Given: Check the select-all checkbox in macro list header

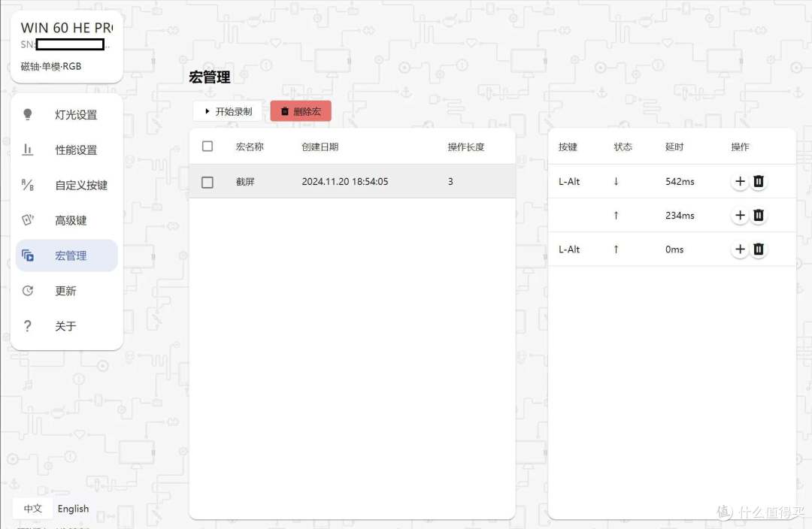Looking at the screenshot, I should click(208, 147).
